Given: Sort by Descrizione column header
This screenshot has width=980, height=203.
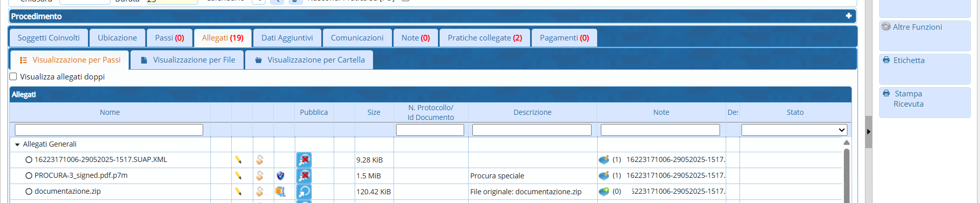Looking at the screenshot, I should click(x=532, y=112).
